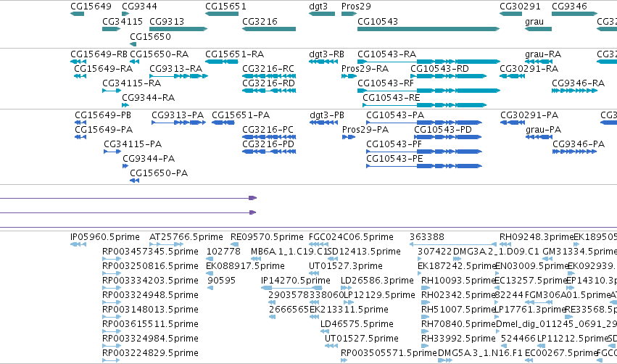
Task: Select protein CG15649-PA
Action: pyautogui.click(x=80, y=137)
